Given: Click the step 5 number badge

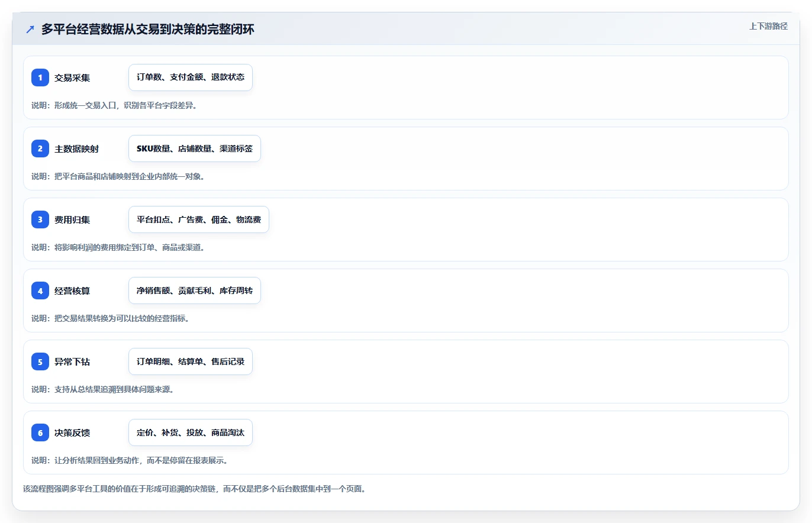Looking at the screenshot, I should point(40,361).
